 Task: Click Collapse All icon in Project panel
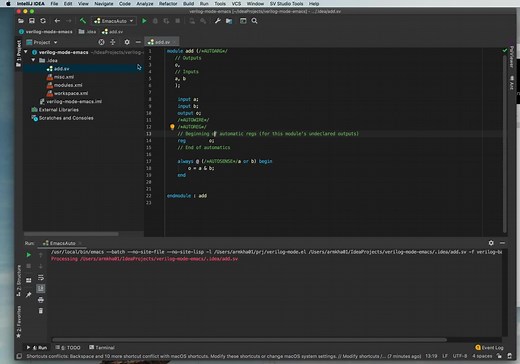coord(113,42)
